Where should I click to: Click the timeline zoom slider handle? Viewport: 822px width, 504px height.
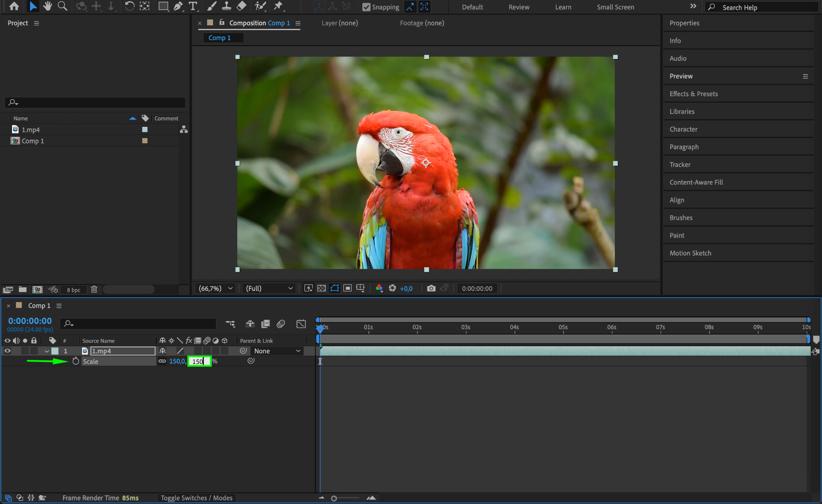(334, 498)
